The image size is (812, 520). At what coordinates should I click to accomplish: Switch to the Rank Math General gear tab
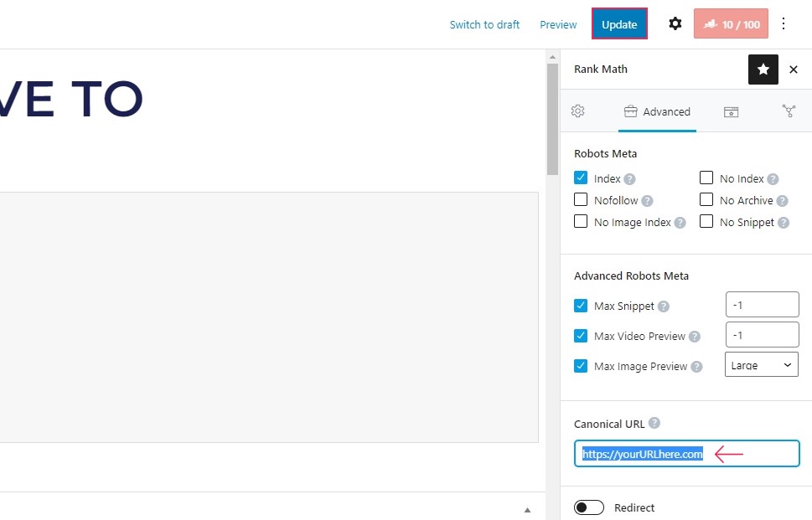[578, 111]
